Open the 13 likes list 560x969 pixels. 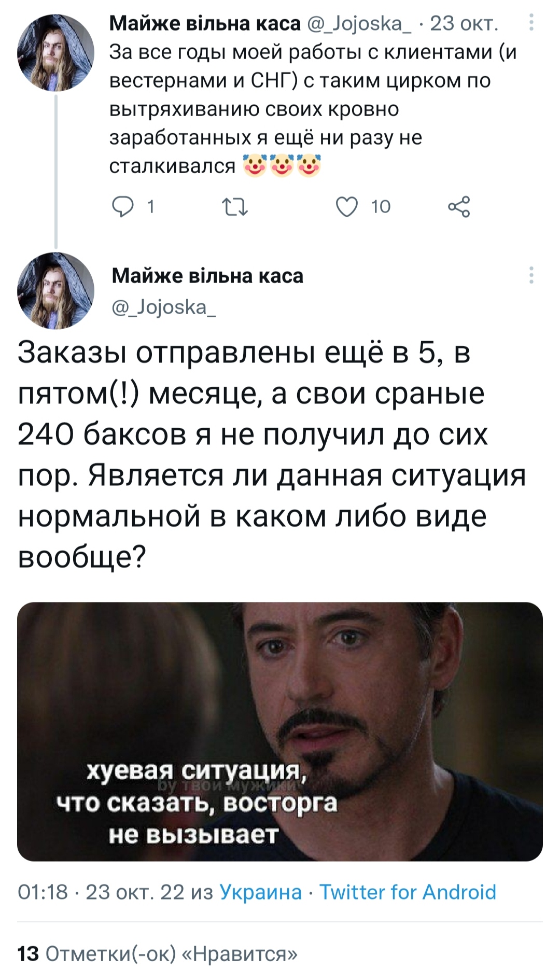click(158, 953)
